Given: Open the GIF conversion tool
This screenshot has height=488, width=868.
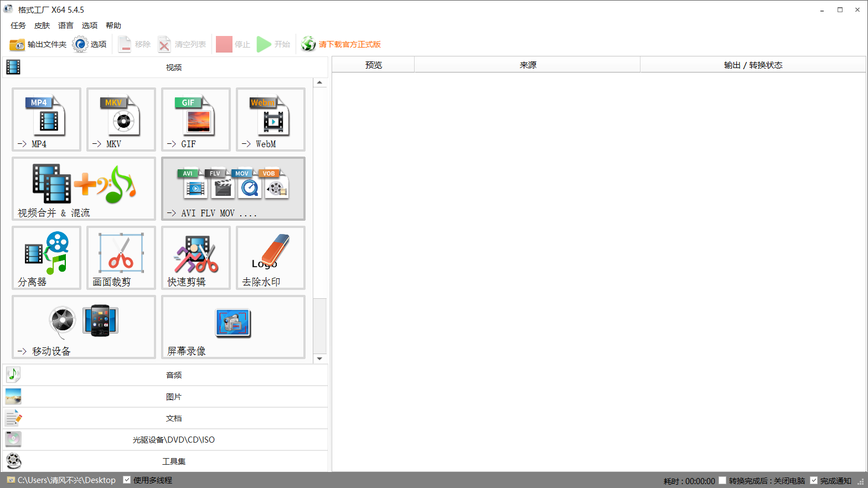Looking at the screenshot, I should click(x=195, y=119).
